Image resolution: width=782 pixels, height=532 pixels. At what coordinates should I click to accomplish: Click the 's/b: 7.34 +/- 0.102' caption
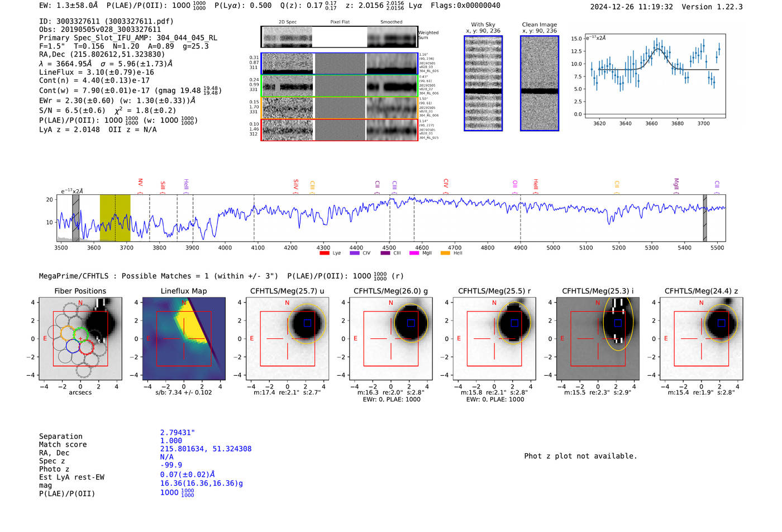click(x=184, y=392)
